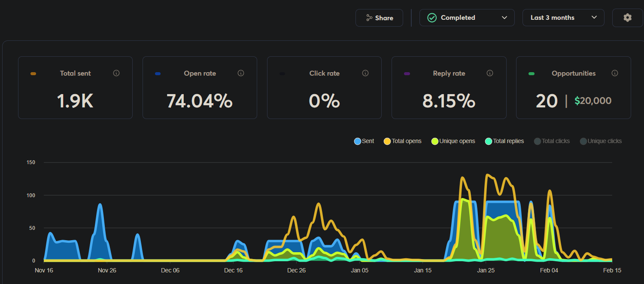
Task: Click the Open rate info icon
Action: 240,73
